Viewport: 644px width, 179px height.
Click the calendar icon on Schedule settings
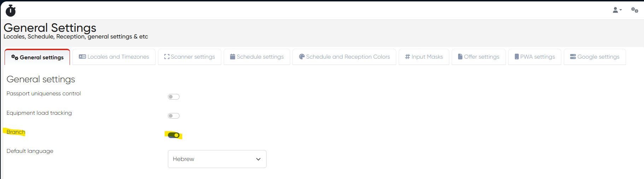coord(233,57)
